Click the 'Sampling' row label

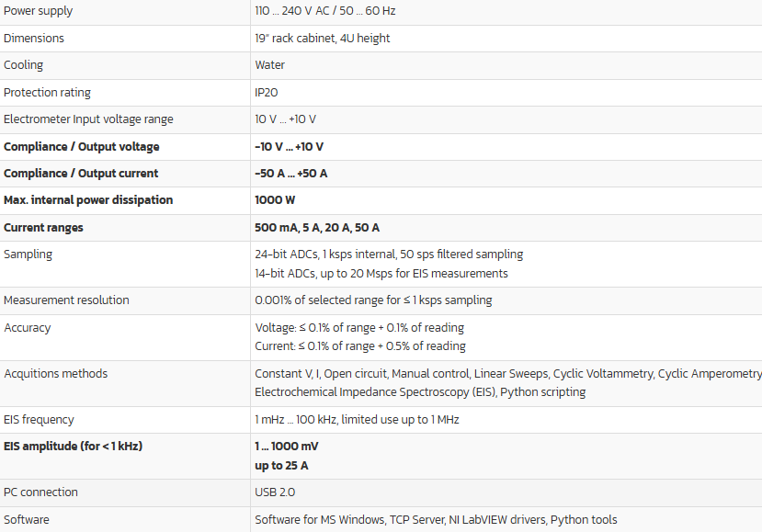pyautogui.click(x=28, y=255)
